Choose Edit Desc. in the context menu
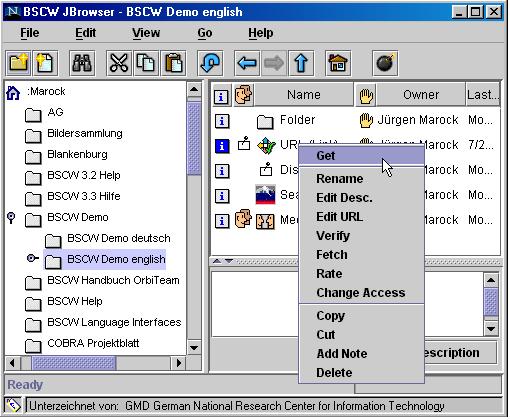510x420 pixels. tap(361, 198)
